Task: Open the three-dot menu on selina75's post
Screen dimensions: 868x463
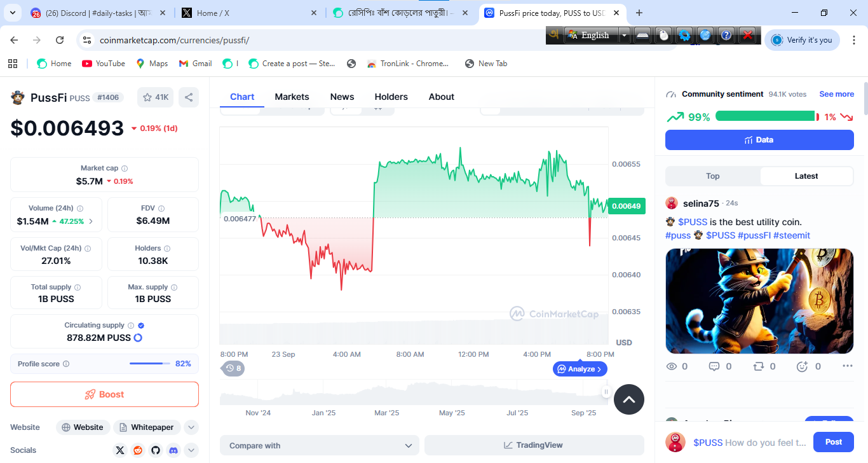Action: [847, 366]
